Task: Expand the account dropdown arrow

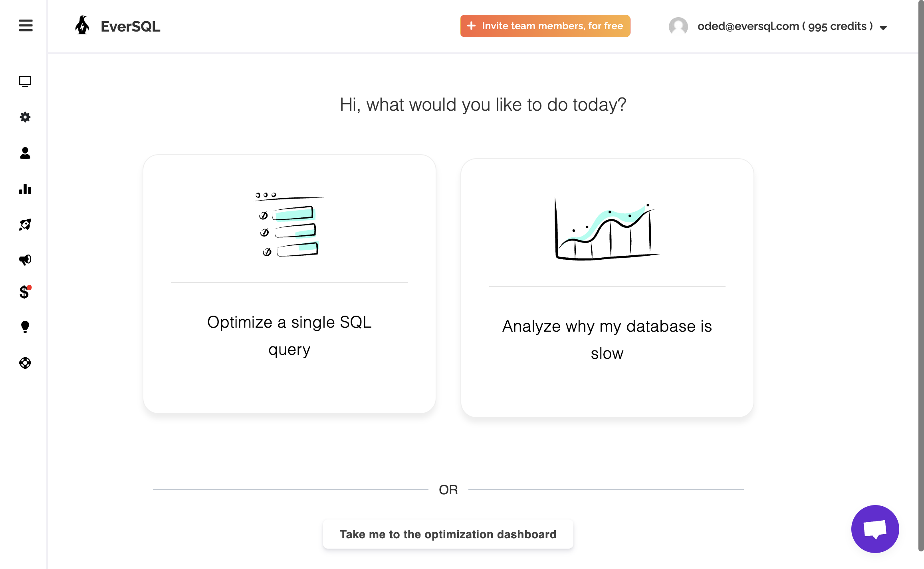Action: tap(883, 28)
